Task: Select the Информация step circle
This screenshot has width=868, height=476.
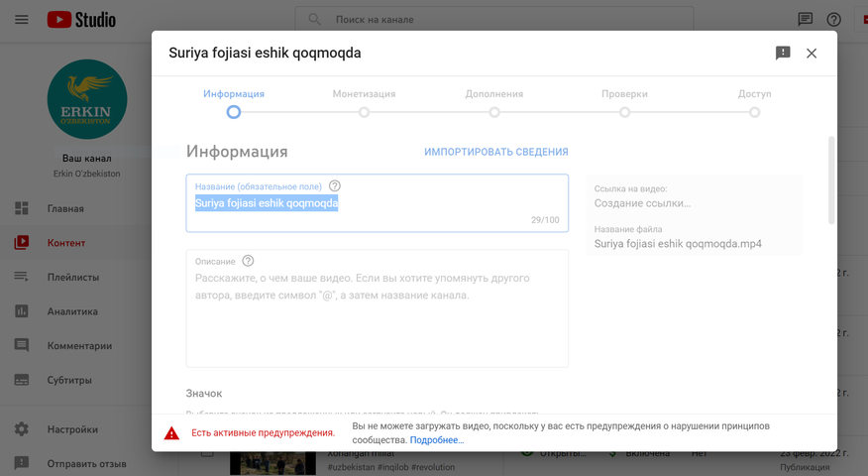Action: coord(234,112)
